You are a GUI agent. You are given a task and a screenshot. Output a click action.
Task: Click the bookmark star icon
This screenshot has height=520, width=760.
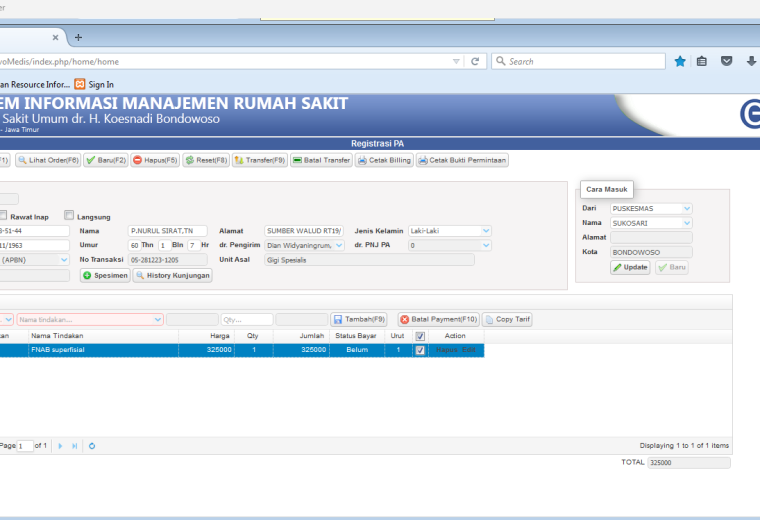(680, 61)
